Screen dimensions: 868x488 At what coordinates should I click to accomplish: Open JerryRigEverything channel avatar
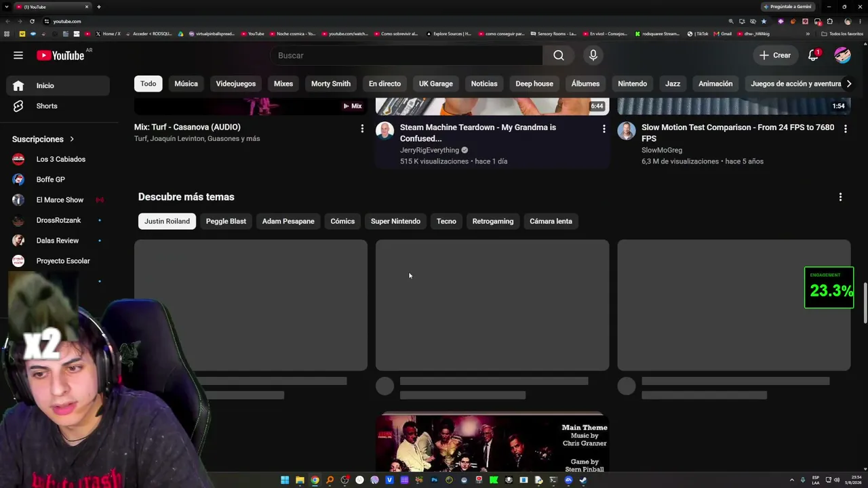point(384,131)
